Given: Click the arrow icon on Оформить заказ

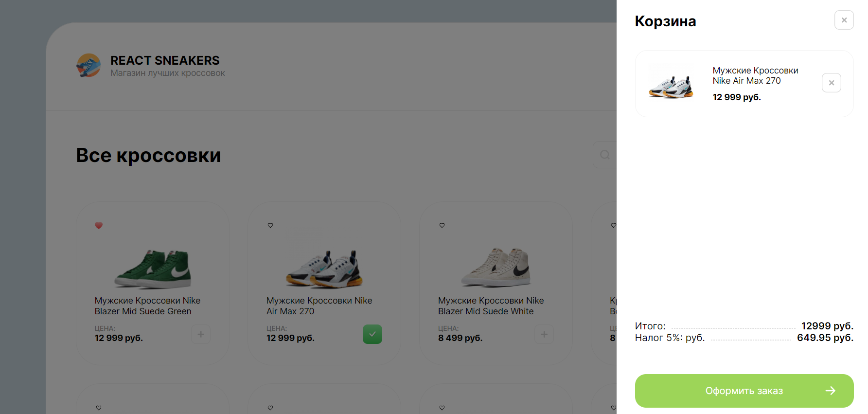Looking at the screenshot, I should tap(830, 391).
